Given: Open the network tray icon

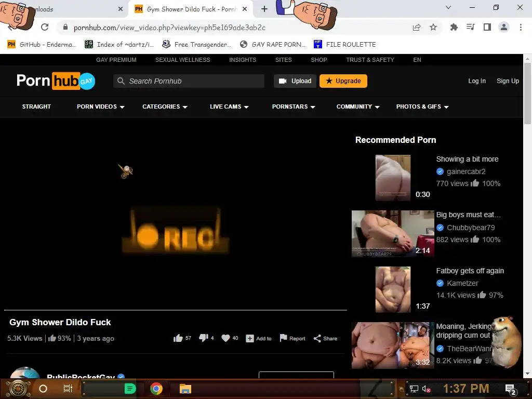Looking at the screenshot, I should coord(414,389).
